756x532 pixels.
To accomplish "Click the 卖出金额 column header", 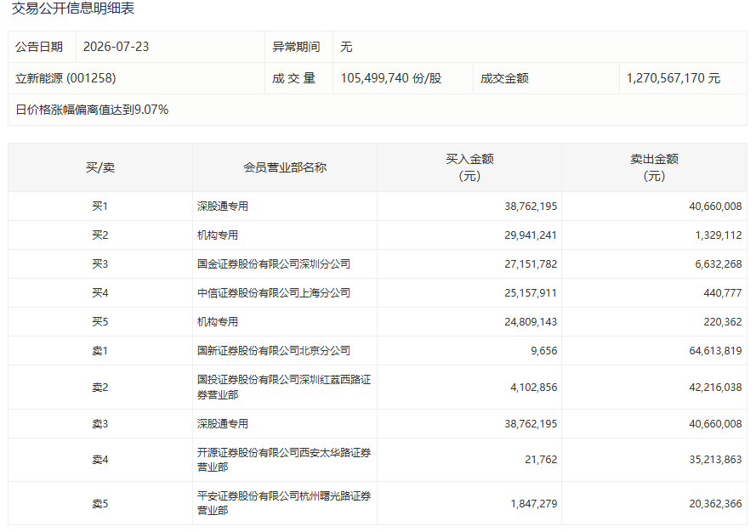I will point(654,167).
